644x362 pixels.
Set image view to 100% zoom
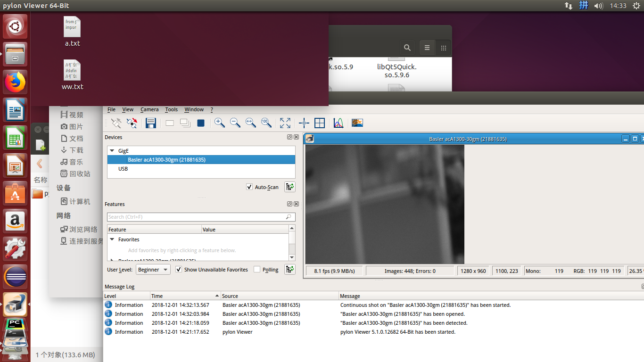tap(266, 123)
